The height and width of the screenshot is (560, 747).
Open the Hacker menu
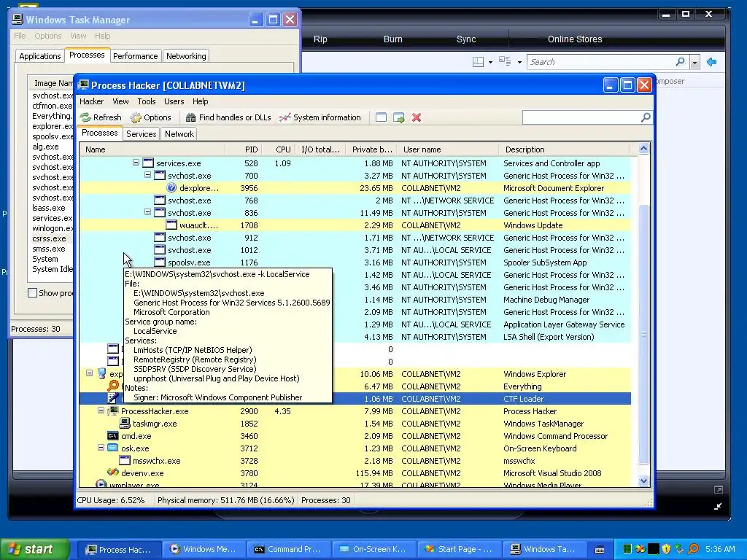pyautogui.click(x=91, y=101)
